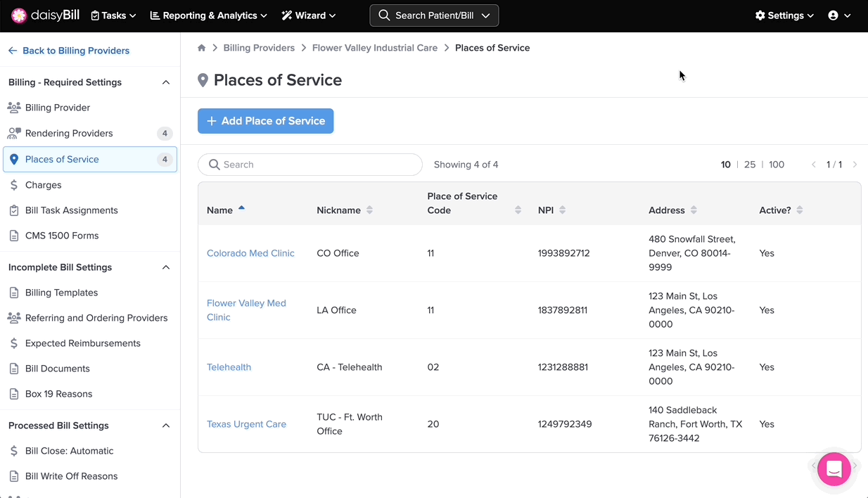Open Bill Task Assignments

click(x=90, y=210)
